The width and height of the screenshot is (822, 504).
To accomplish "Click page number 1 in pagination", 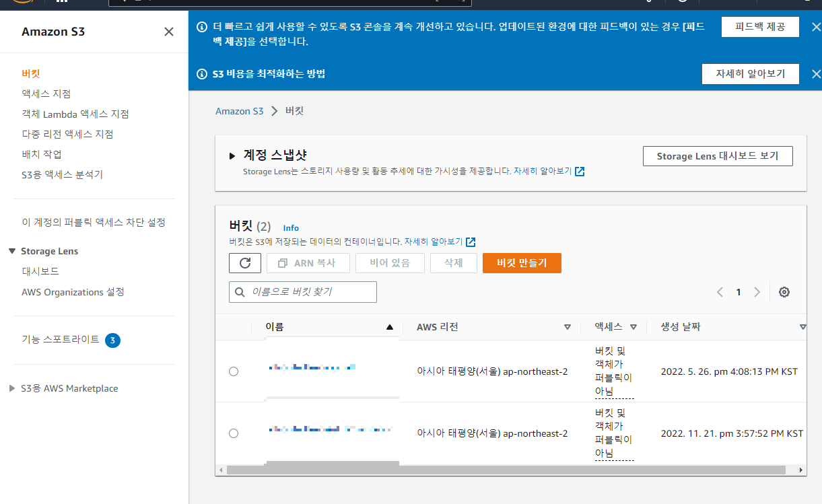I will [739, 292].
